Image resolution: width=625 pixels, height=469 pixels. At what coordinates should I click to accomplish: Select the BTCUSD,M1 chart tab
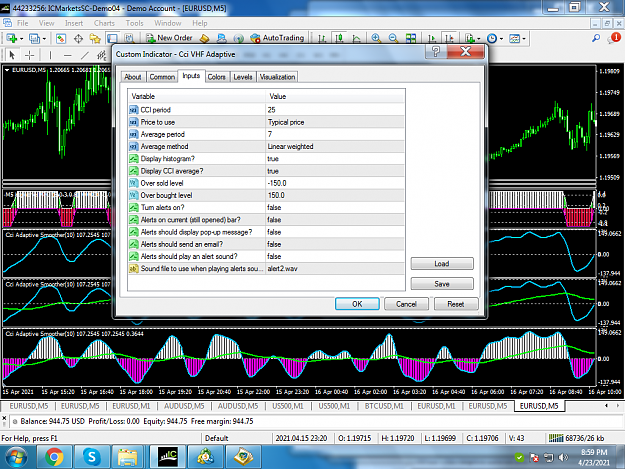(x=384, y=406)
